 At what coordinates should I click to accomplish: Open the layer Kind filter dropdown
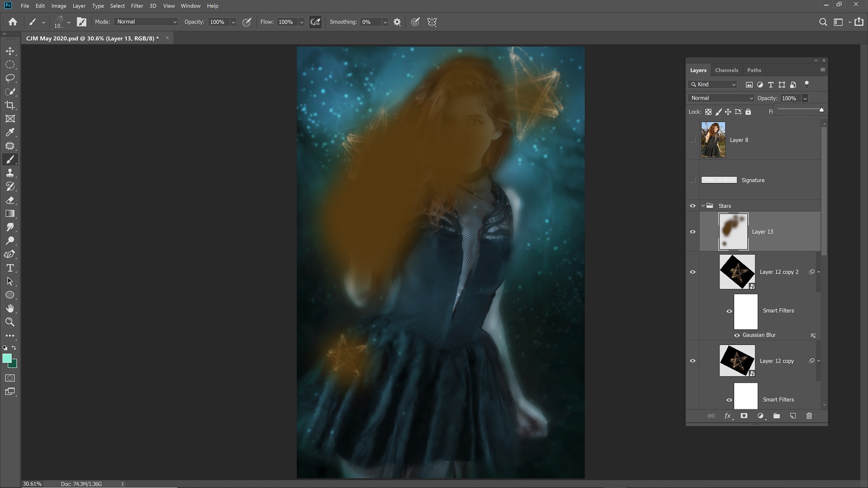(x=713, y=84)
